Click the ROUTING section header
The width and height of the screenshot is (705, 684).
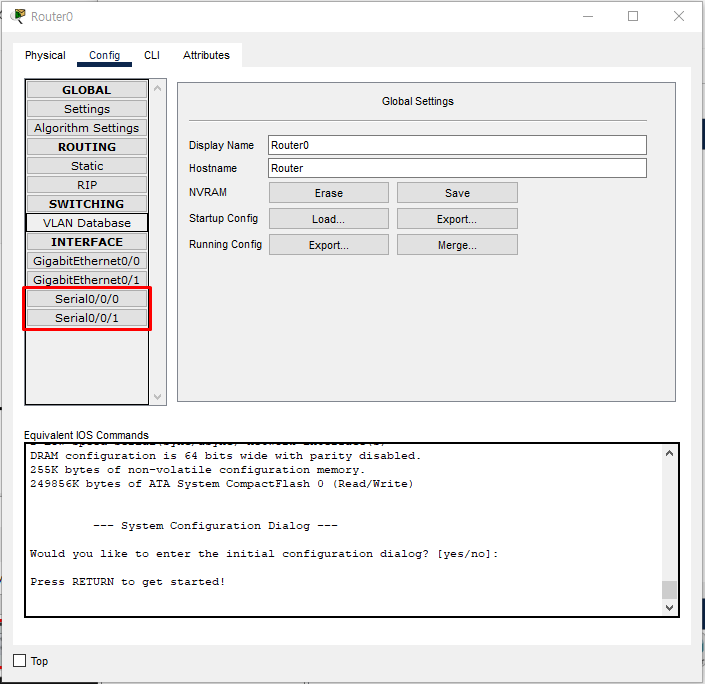87,147
